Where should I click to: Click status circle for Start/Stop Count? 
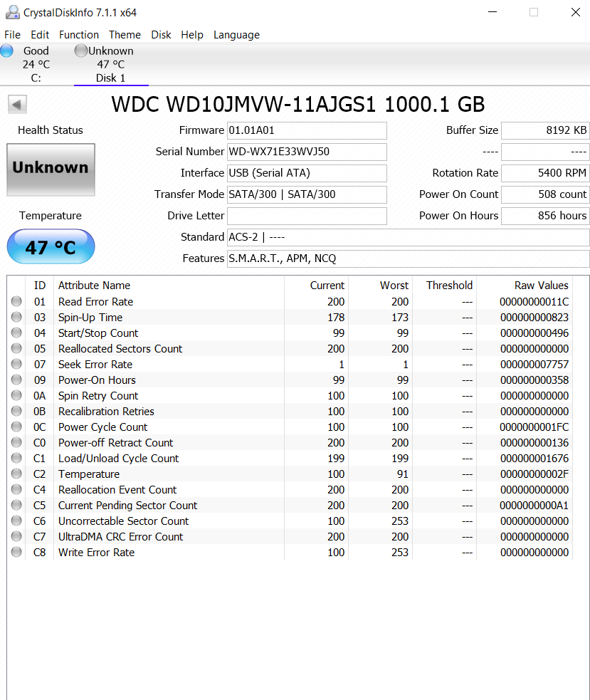pyautogui.click(x=16, y=333)
